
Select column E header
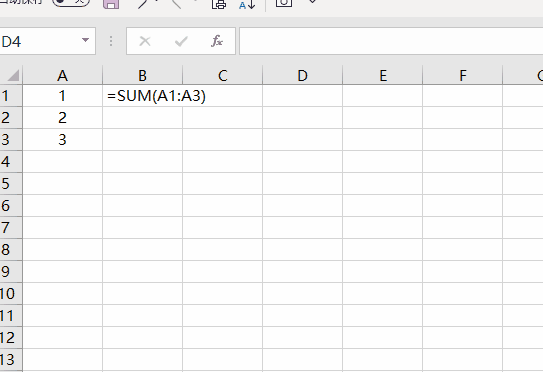tap(382, 75)
